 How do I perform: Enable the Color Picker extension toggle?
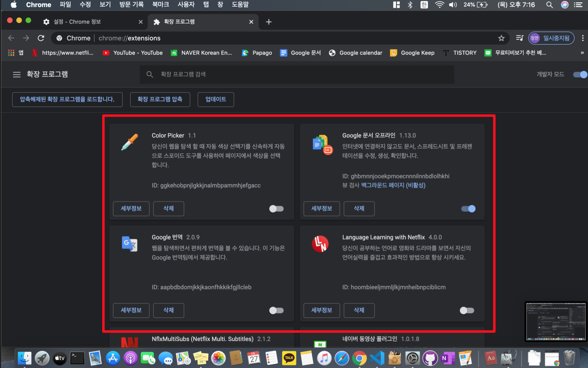276,209
